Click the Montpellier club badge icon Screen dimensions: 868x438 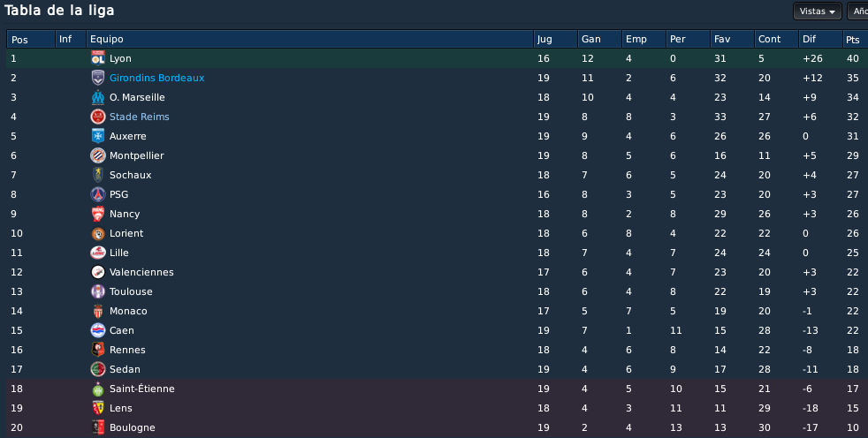98,155
